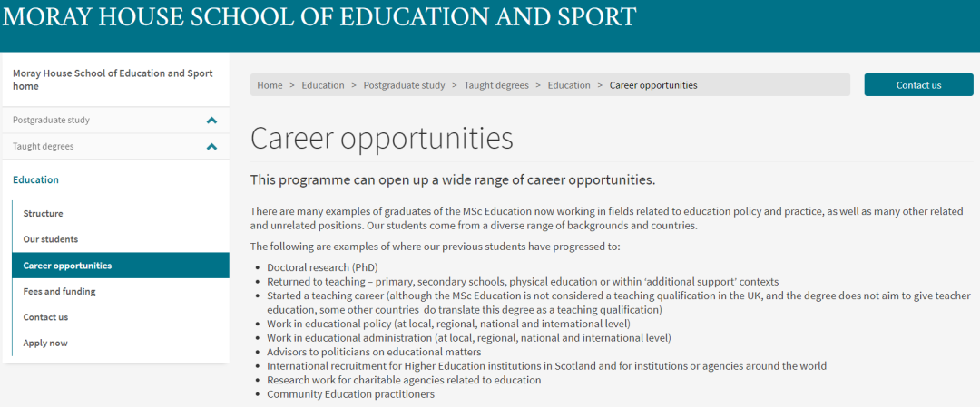The height and width of the screenshot is (407, 980).
Task: Click the Moray House School banner title
Action: click(319, 17)
